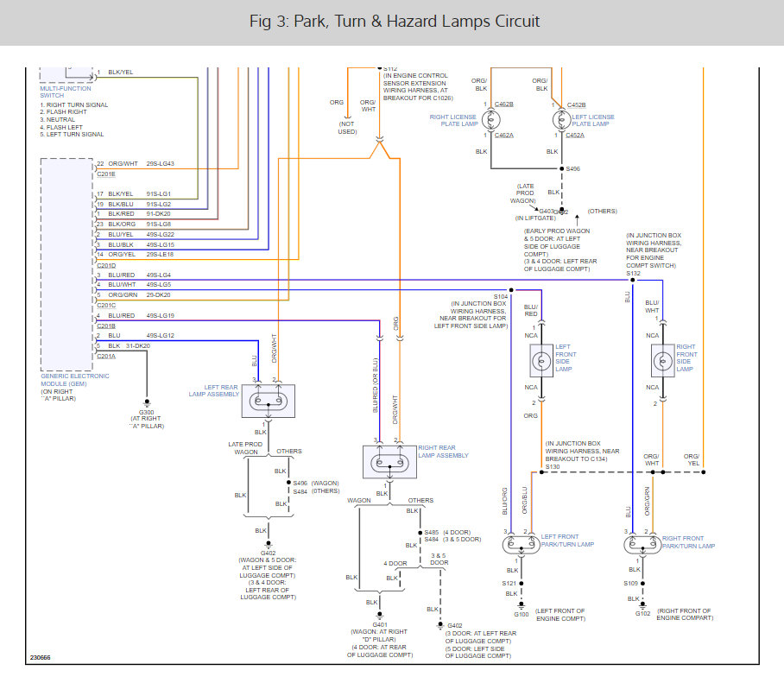Viewport: 784px width, 683px height.
Task: Click the RIGHT FRONT PARK/TURN LAMP label
Action: [688, 542]
